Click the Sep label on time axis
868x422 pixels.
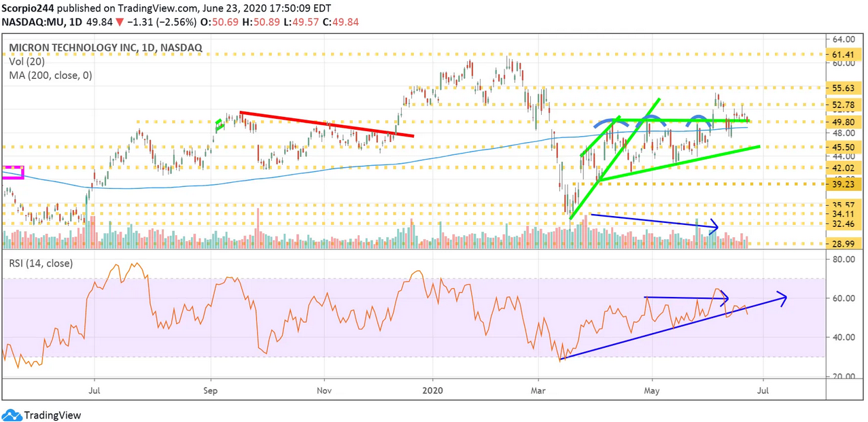tap(211, 392)
